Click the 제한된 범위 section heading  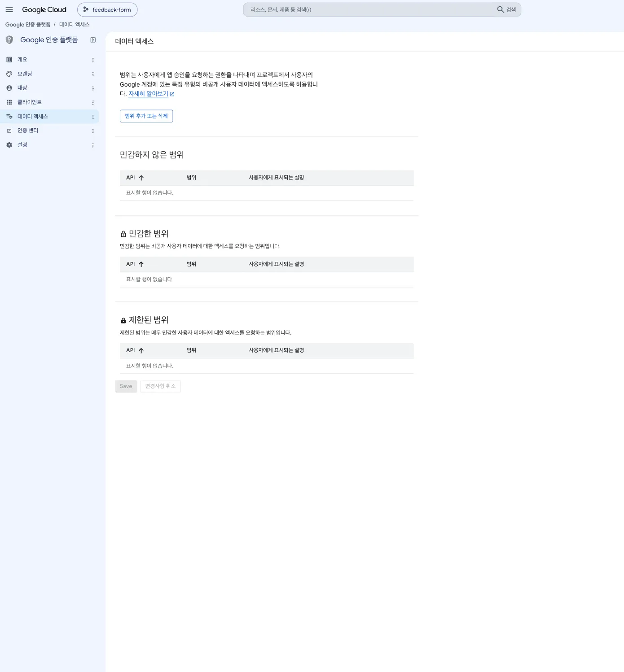tap(148, 320)
